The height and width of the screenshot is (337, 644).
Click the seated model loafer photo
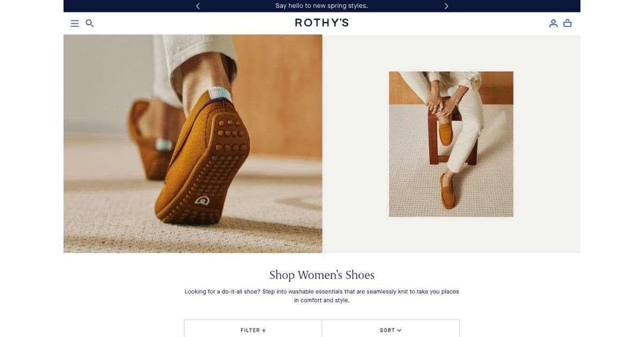(x=450, y=144)
